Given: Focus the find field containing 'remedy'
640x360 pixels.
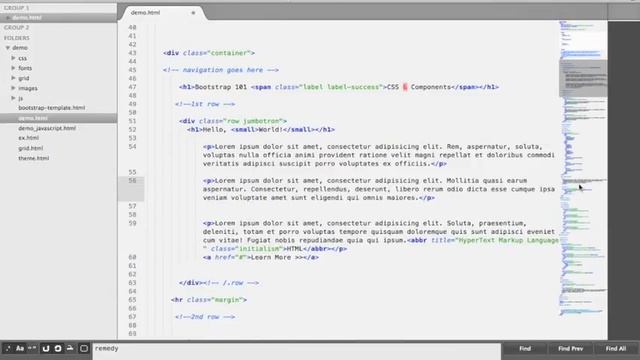Looking at the screenshot, I should coord(297,351).
